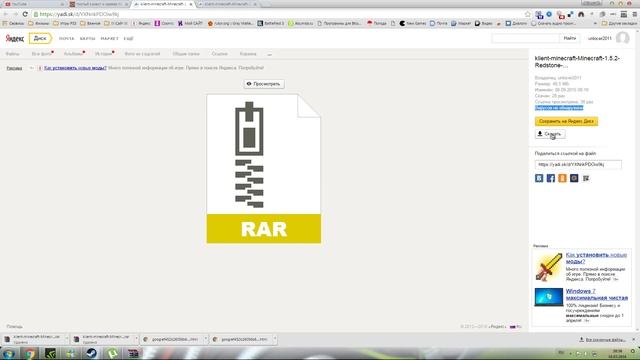Viewport: 640px width, 360px height.
Task: Bookmark page with star icon
Action: pyautogui.click(x=527, y=14)
